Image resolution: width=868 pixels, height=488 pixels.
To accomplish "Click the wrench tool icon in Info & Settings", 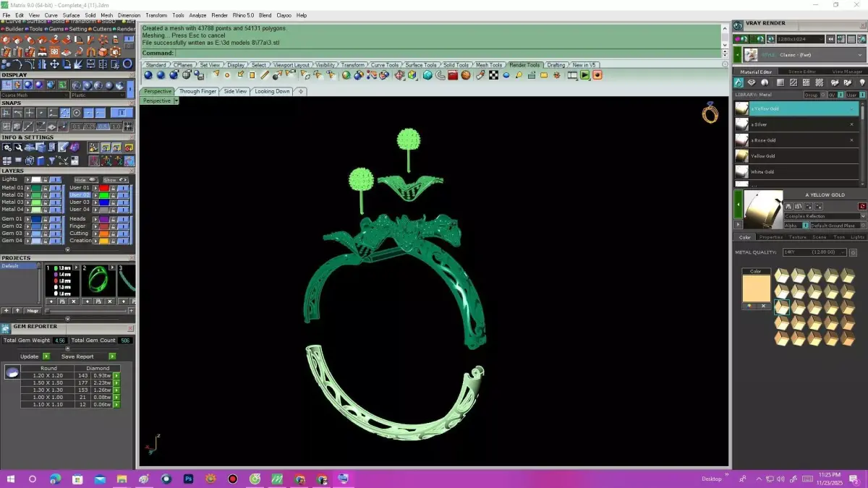I will (18, 147).
